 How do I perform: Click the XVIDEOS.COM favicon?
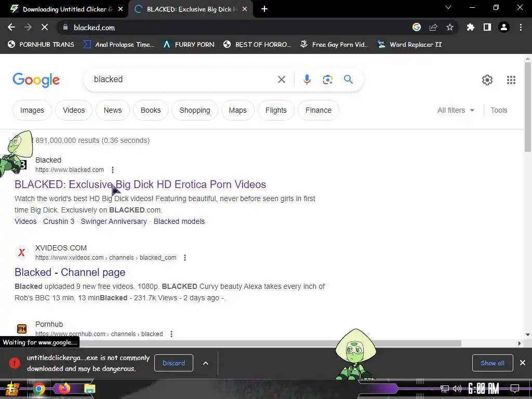[x=22, y=252]
